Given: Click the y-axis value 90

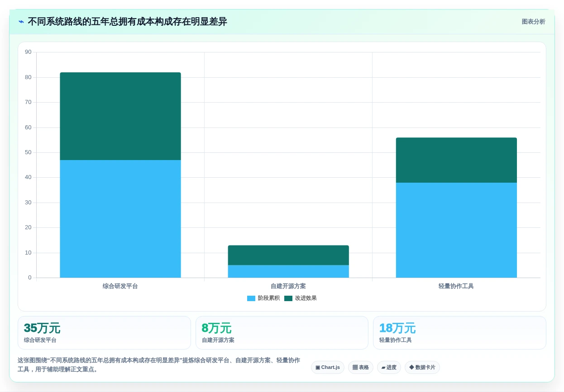Looking at the screenshot, I should pos(28,52).
